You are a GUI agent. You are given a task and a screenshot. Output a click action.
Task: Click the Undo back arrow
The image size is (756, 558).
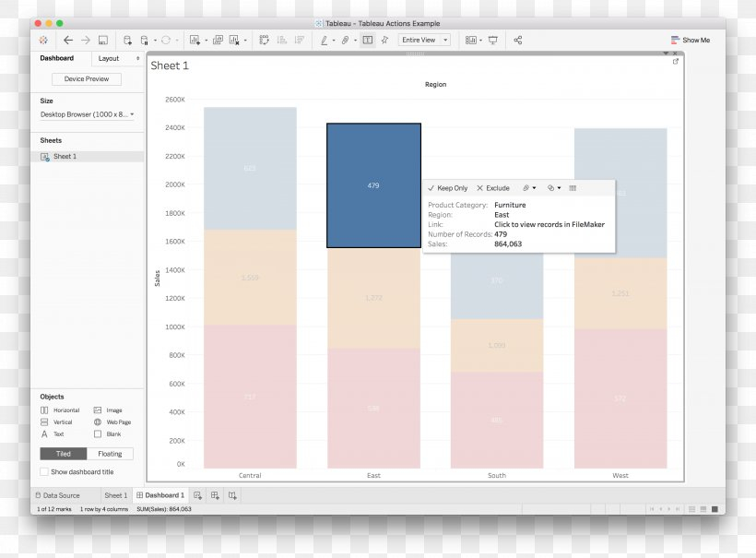(68, 40)
